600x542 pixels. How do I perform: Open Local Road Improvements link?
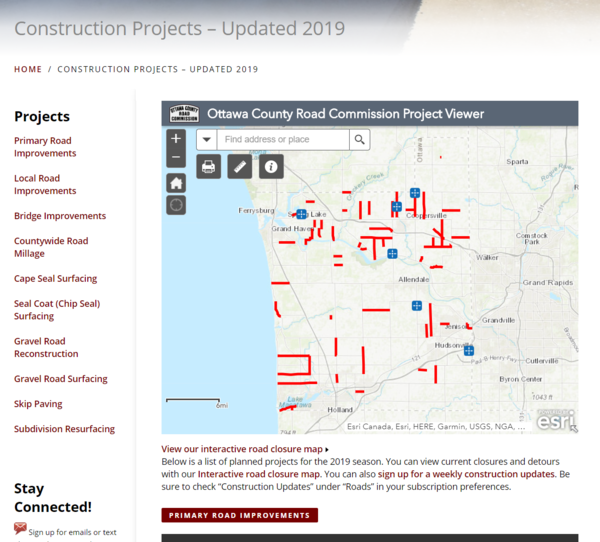pos(45,184)
